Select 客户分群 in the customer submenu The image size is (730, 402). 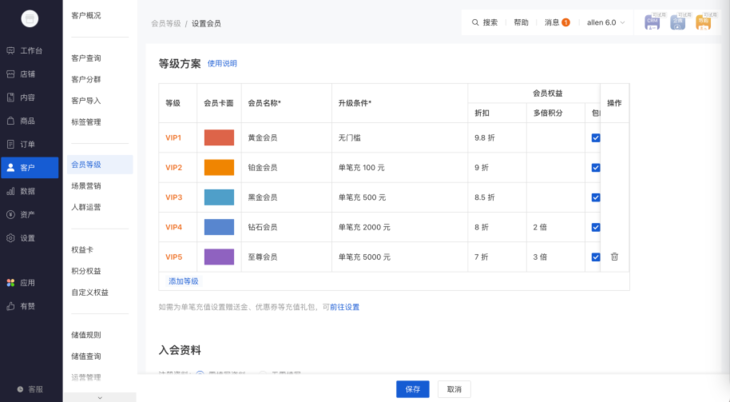click(x=86, y=79)
